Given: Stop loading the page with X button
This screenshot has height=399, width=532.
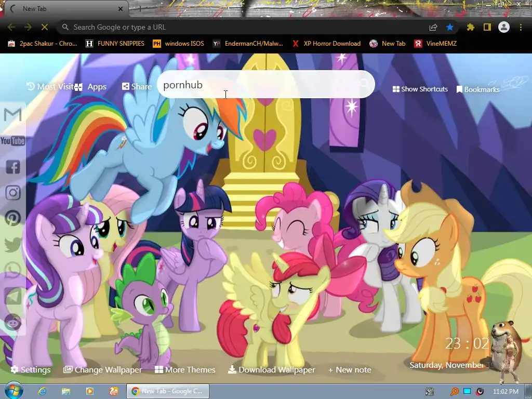Looking at the screenshot, I should pyautogui.click(x=45, y=27).
